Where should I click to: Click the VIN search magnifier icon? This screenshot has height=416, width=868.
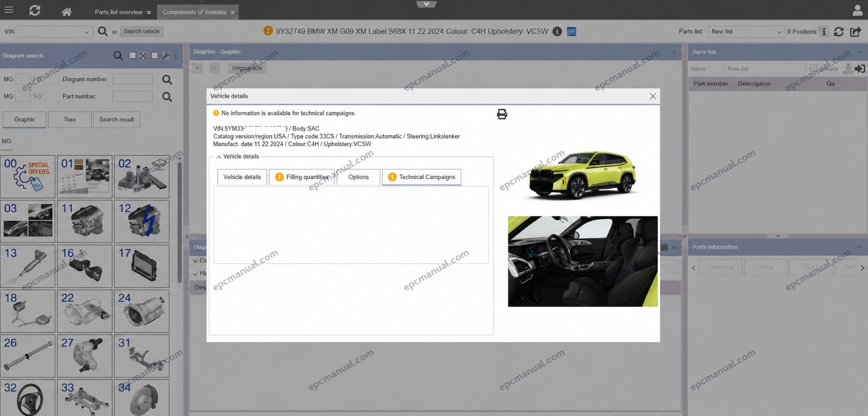103,31
